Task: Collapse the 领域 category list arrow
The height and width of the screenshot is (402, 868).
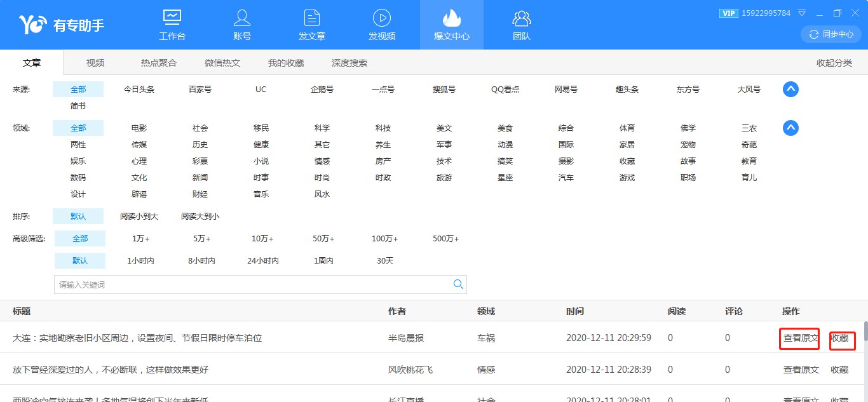Action: coord(790,128)
